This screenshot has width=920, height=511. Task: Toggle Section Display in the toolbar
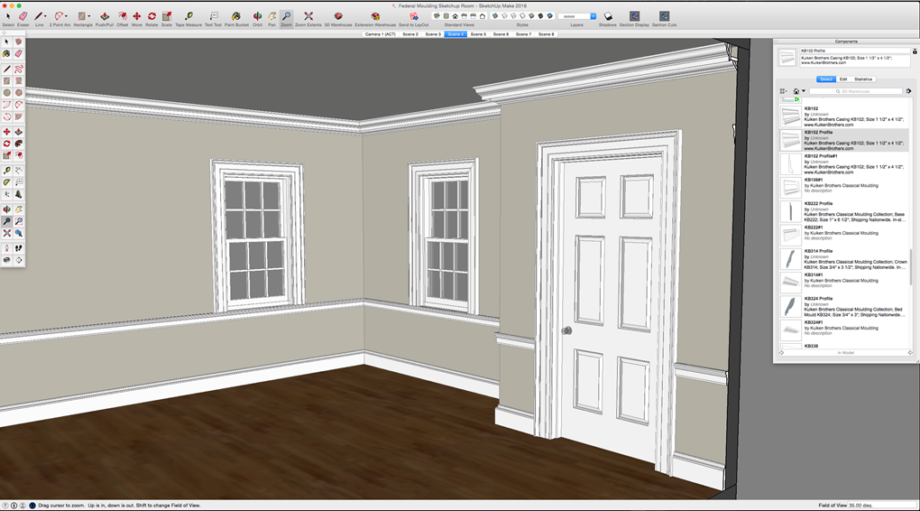(635, 17)
